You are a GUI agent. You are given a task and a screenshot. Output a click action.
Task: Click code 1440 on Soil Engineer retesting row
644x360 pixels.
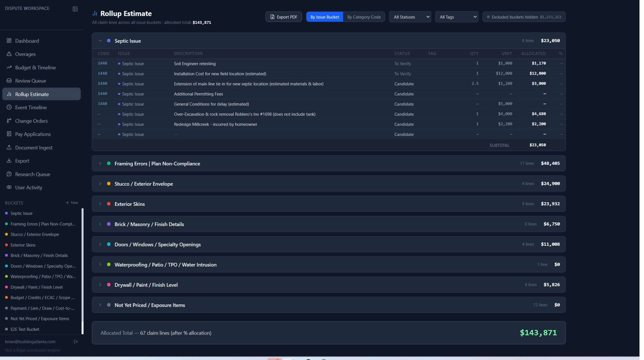(102, 63)
